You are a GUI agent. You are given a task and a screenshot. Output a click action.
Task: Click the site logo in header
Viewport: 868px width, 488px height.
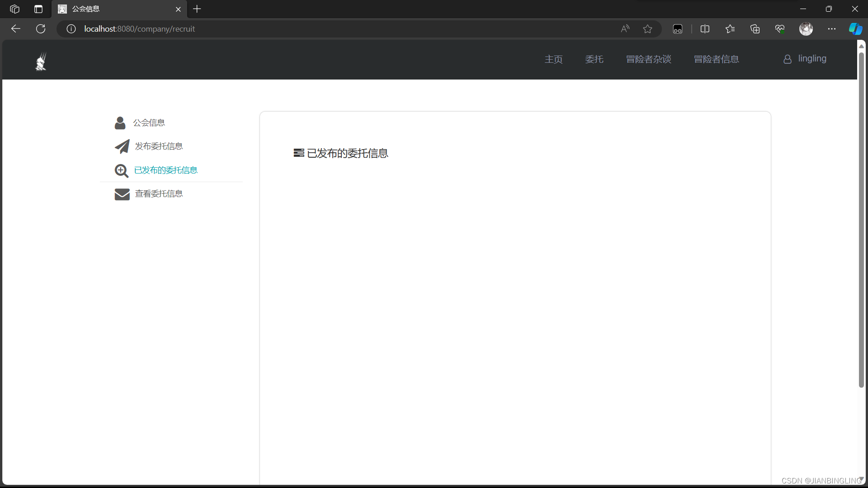click(41, 61)
